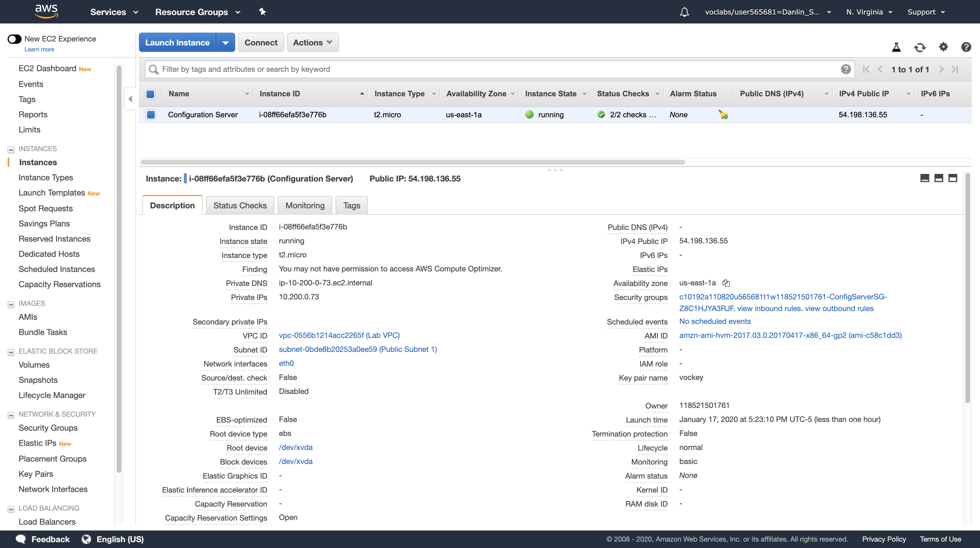Toggle the New EC2 Experience switch

click(x=15, y=39)
